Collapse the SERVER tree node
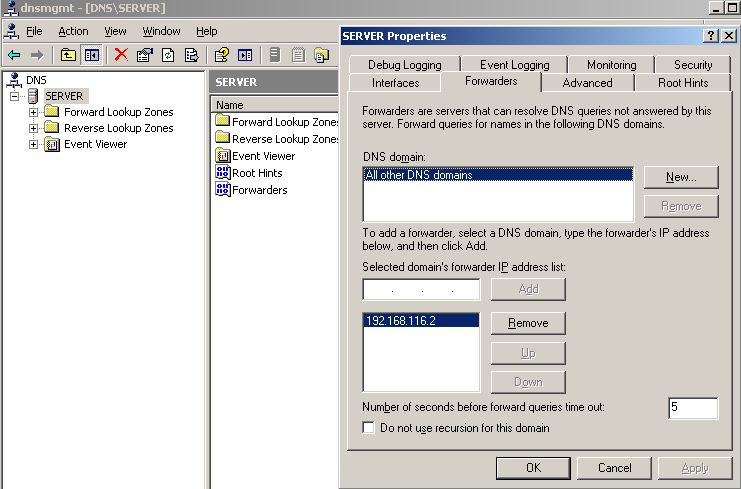The width and height of the screenshot is (741, 489). (x=15, y=96)
